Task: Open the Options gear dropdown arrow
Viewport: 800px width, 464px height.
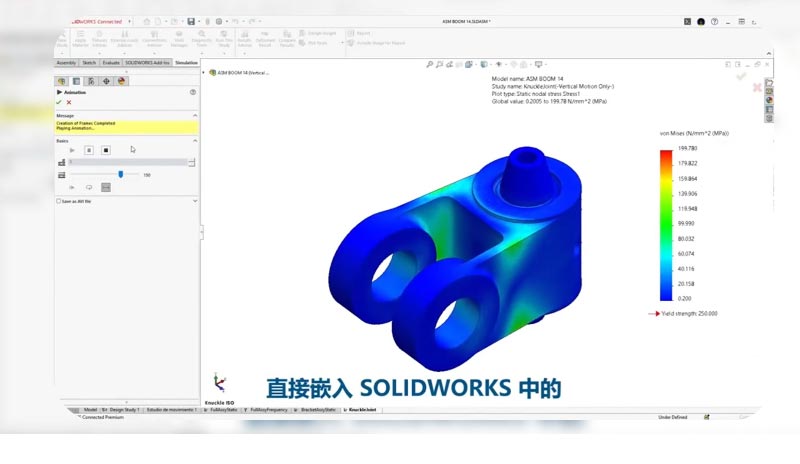Action: [x=227, y=21]
